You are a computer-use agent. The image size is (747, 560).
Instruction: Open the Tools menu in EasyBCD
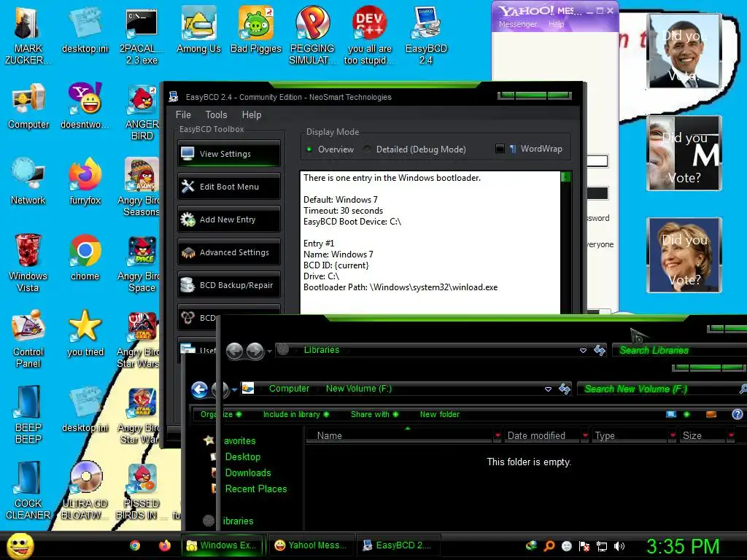click(216, 114)
